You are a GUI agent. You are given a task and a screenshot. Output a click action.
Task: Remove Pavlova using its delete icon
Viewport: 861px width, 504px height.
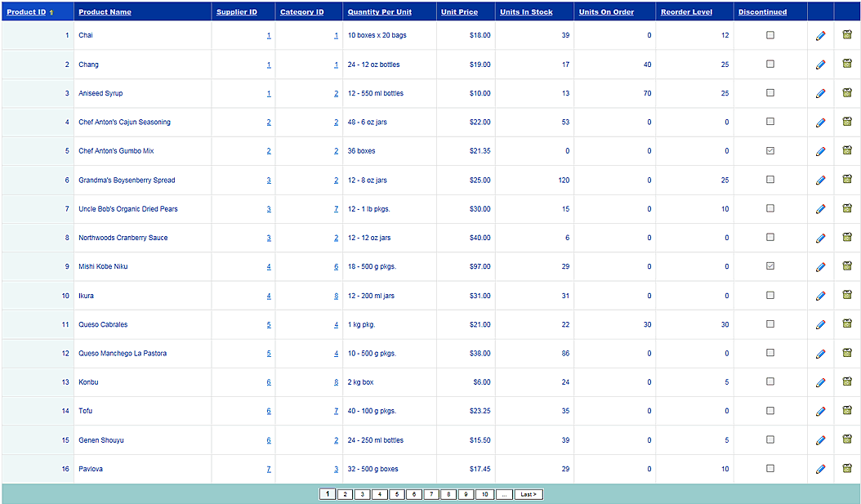tap(847, 469)
